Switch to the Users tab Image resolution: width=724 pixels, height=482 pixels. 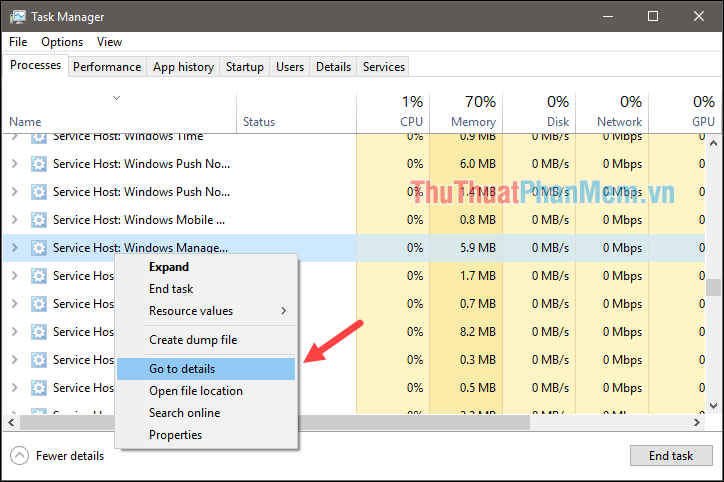(290, 67)
